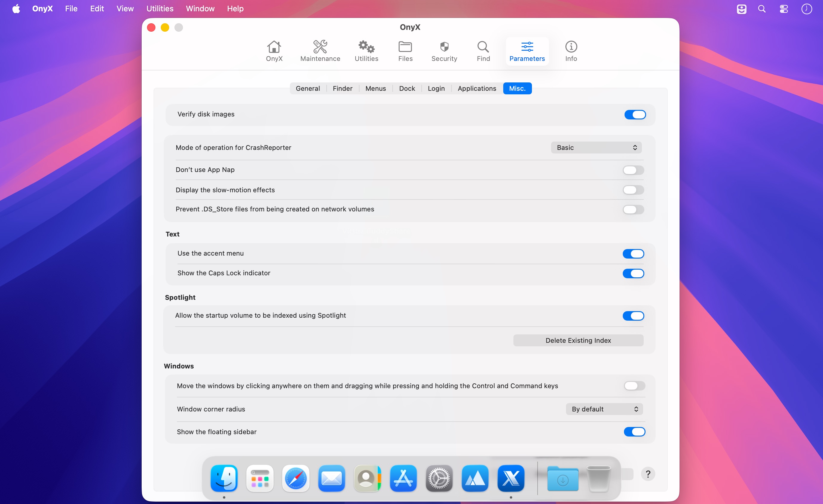Open the File menu
The height and width of the screenshot is (504, 823).
click(71, 9)
